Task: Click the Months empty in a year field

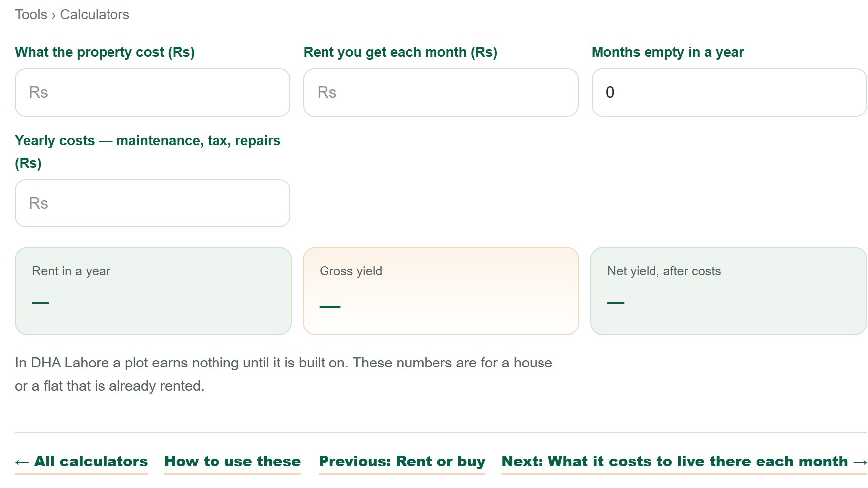Action: (729, 92)
